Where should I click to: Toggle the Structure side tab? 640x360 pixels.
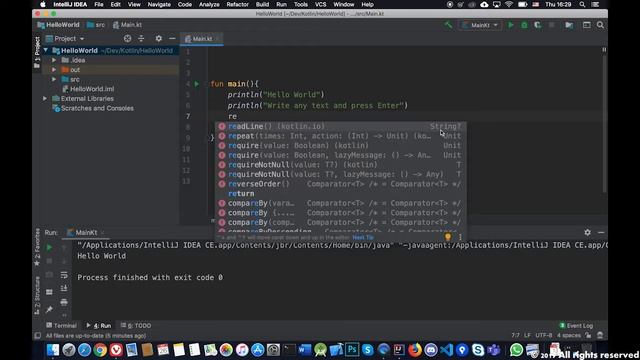[x=37, y=296]
